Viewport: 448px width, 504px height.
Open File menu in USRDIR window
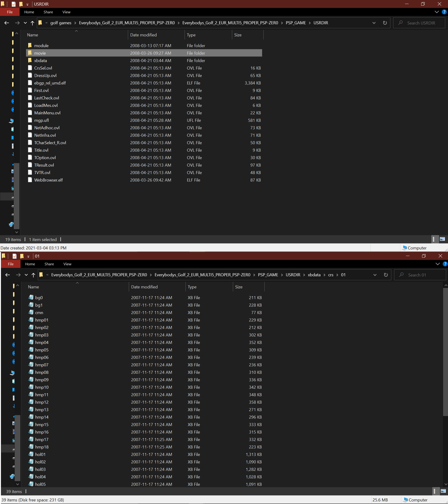(10, 12)
